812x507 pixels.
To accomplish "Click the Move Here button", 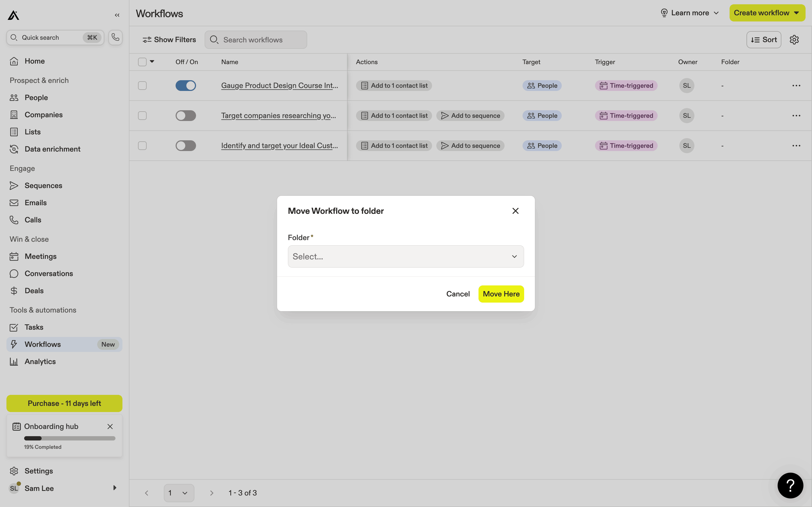I will pos(501,294).
